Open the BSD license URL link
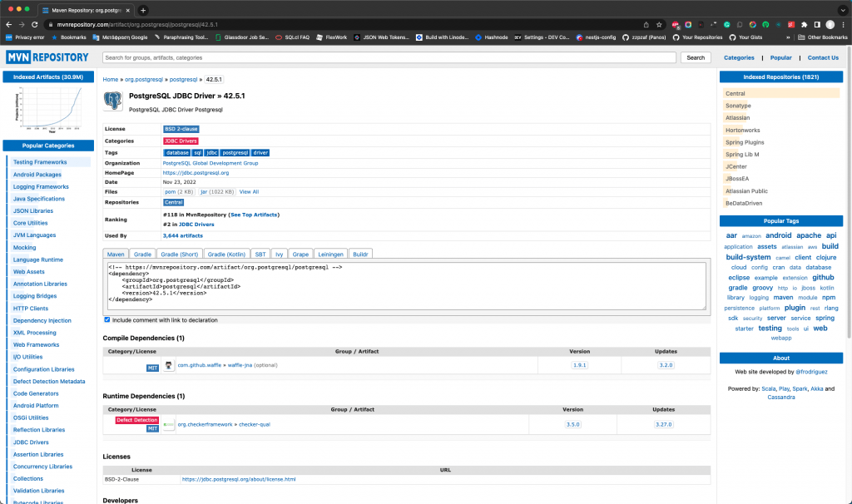The width and height of the screenshot is (852, 504). click(239, 479)
